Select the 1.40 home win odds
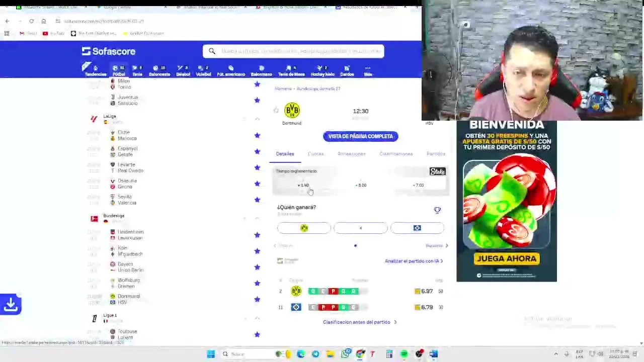Screen dimensions: 644x362 pyautogui.click(x=303, y=185)
